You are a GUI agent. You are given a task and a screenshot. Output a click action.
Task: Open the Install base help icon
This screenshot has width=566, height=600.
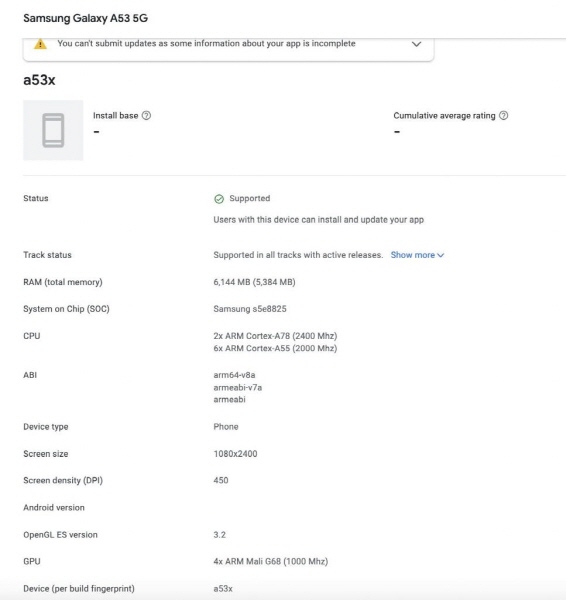coord(146,116)
